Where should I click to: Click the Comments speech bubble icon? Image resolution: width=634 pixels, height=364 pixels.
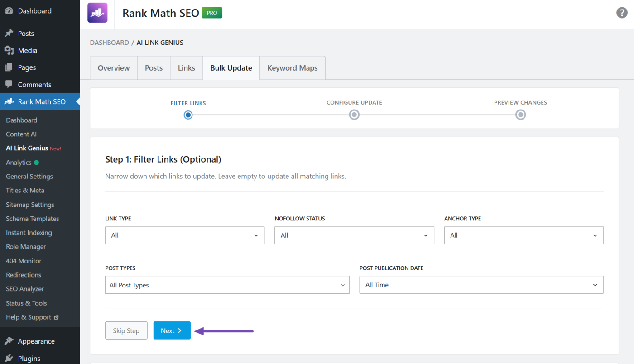click(x=9, y=85)
